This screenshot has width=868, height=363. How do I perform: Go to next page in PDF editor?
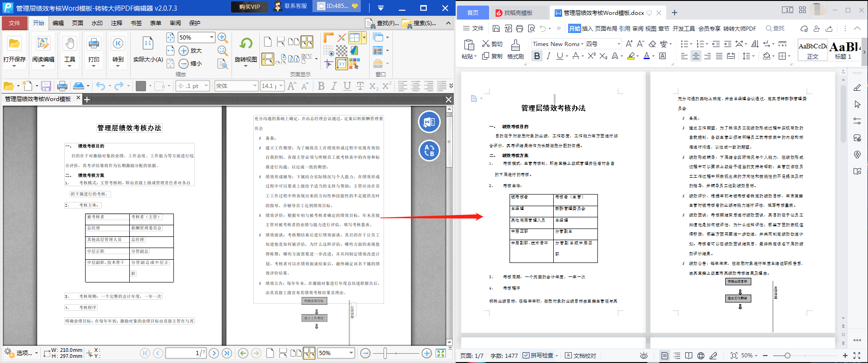coord(214,353)
